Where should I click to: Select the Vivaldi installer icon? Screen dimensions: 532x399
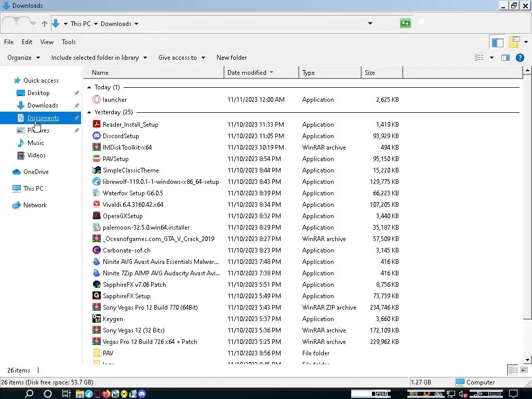97,204
